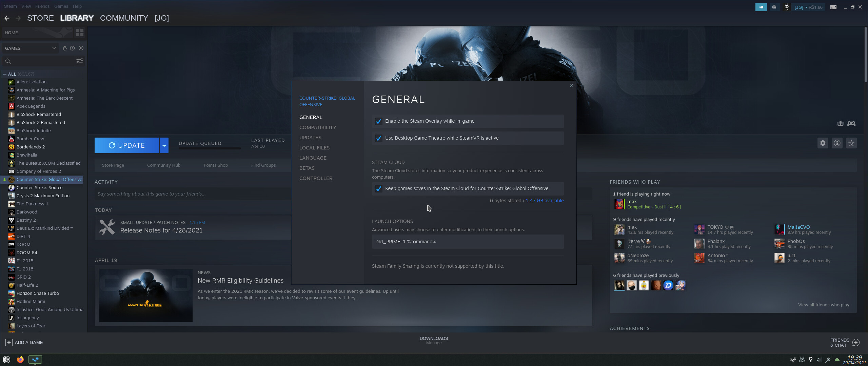Click the ready-to-play filter icon
The height and width of the screenshot is (366, 868).
point(81,48)
